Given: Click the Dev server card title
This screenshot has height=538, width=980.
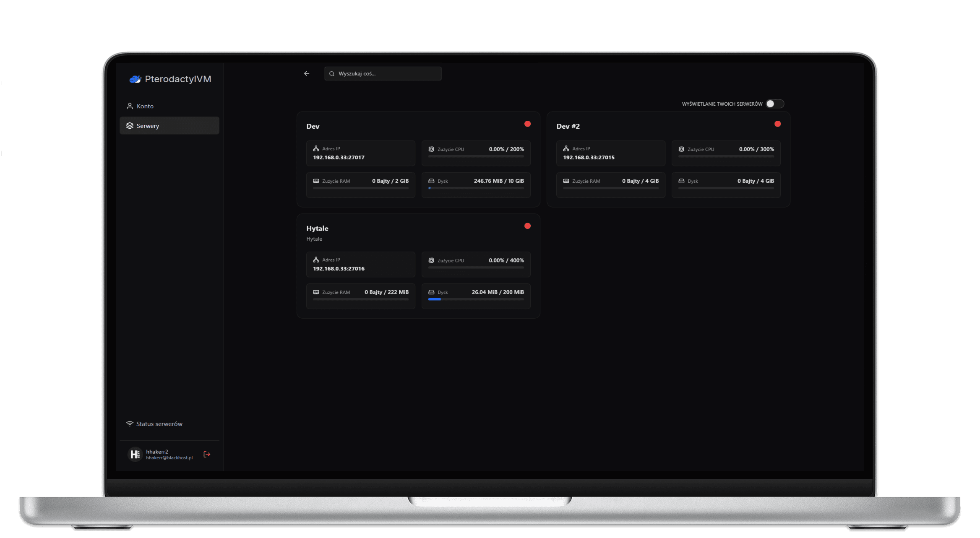Looking at the screenshot, I should tap(313, 126).
